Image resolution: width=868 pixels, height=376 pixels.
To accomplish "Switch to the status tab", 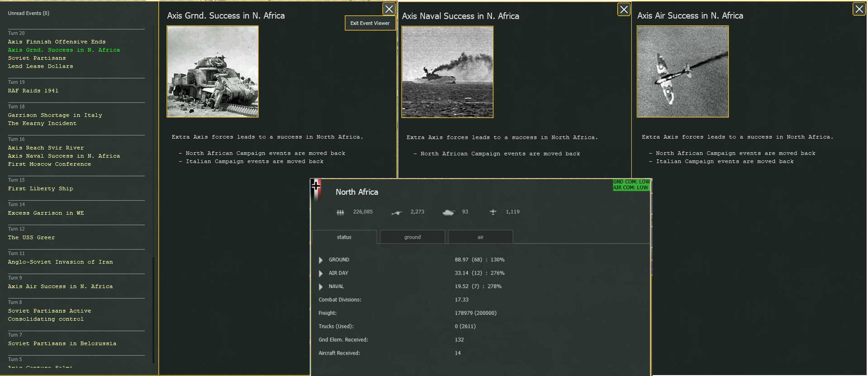I will (x=344, y=237).
